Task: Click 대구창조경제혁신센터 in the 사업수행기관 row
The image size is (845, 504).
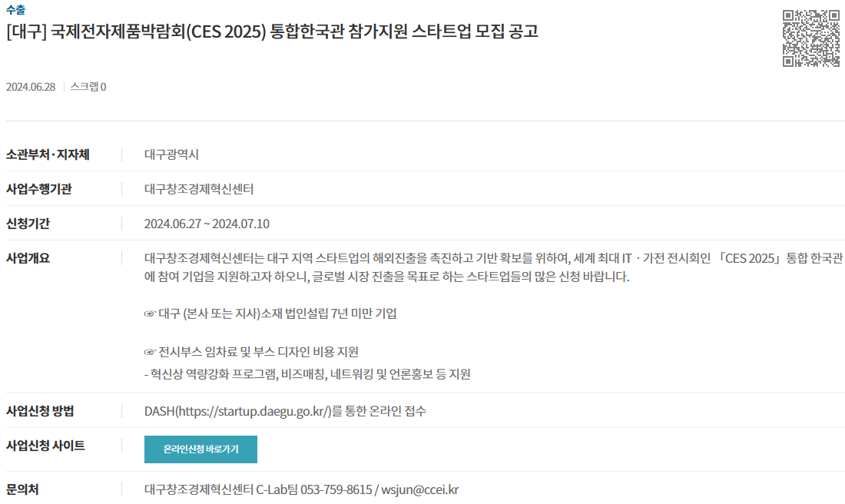Action: 199,189
